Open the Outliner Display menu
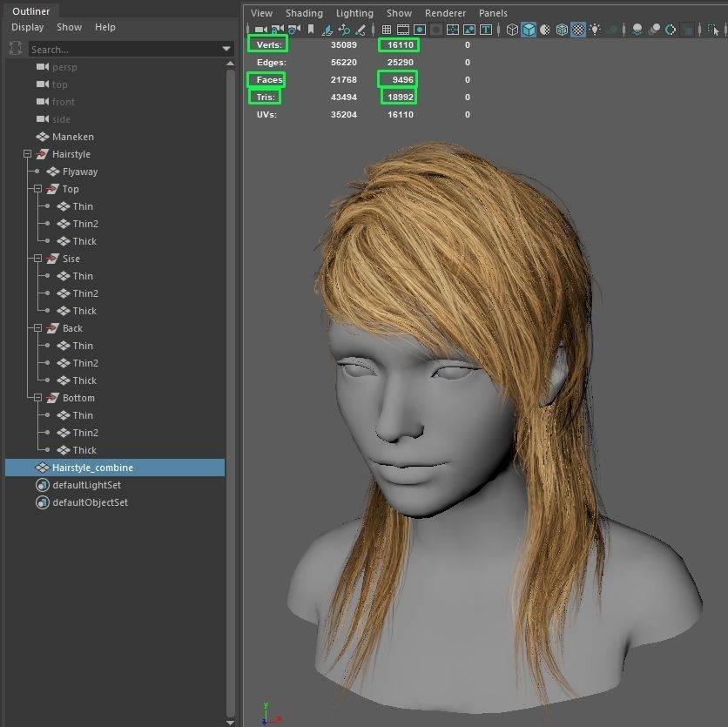This screenshot has width=728, height=727. point(27,27)
